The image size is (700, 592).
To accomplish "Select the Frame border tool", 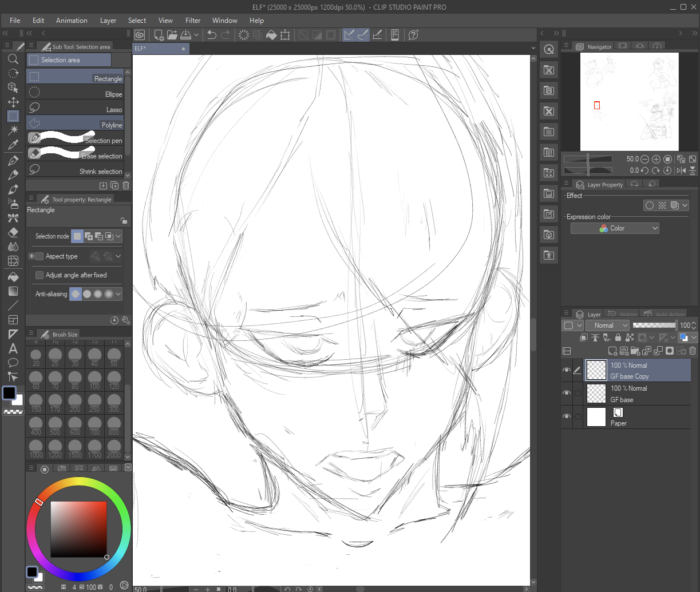I will pos(13,320).
